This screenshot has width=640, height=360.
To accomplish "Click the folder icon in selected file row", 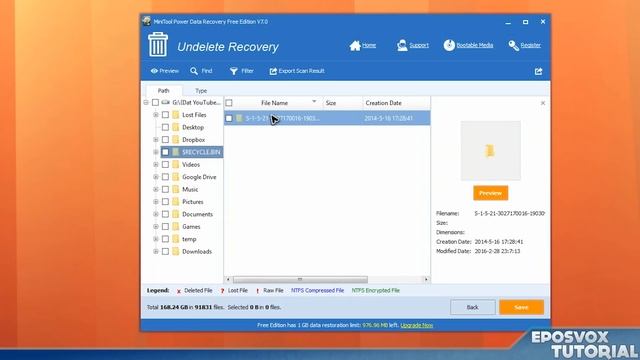I will 239,118.
